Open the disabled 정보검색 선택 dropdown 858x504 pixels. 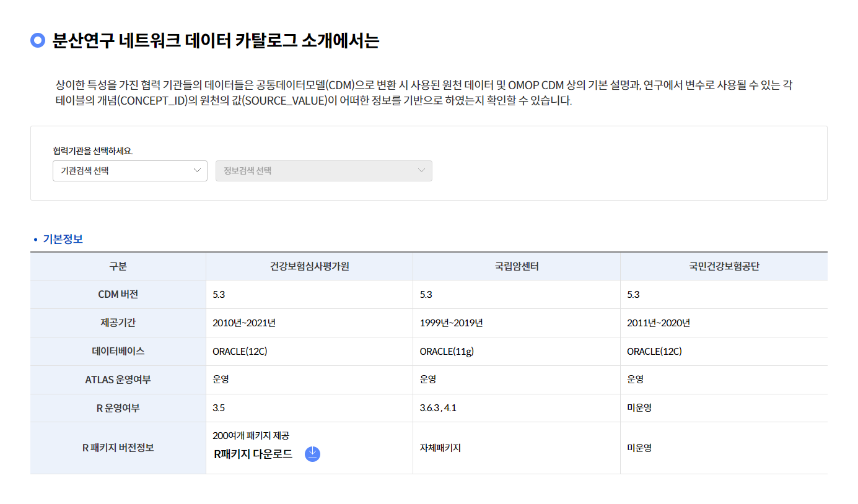324,171
